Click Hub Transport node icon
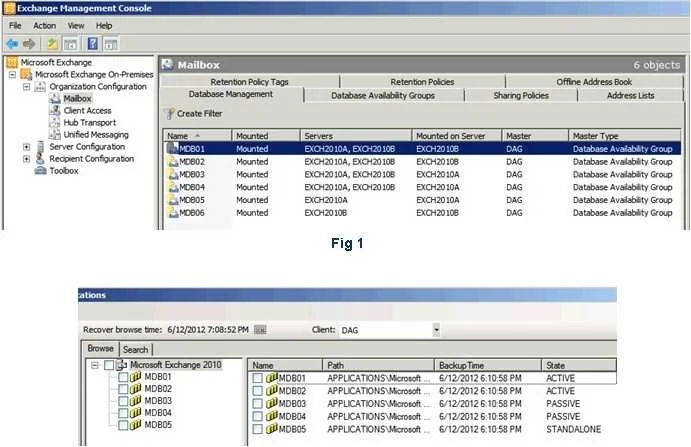The height and width of the screenshot is (447, 691). 55,123
